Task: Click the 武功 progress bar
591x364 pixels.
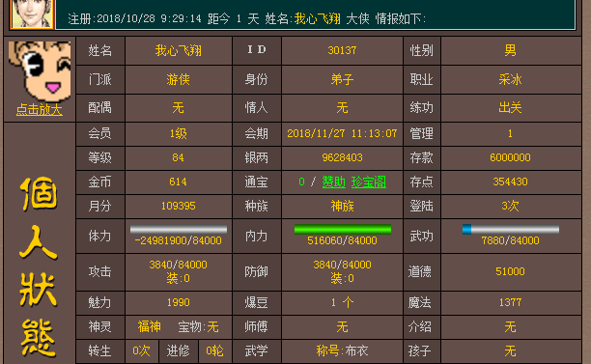Action: click(x=511, y=229)
